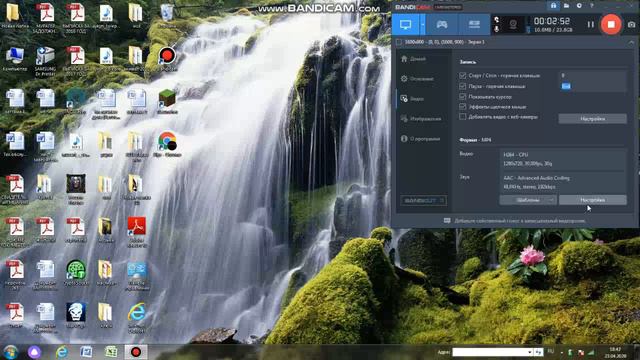640x360 pixels.
Task: Open the Windows Start button
Action: [x=11, y=352]
